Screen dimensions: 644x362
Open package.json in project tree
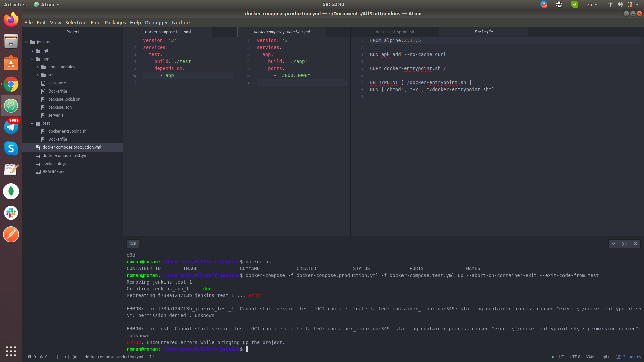point(60,107)
